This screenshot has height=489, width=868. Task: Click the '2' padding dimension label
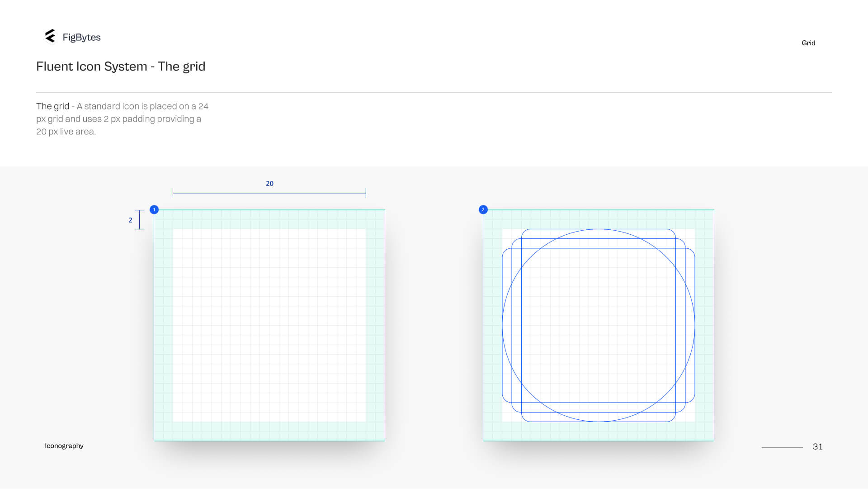pos(131,220)
